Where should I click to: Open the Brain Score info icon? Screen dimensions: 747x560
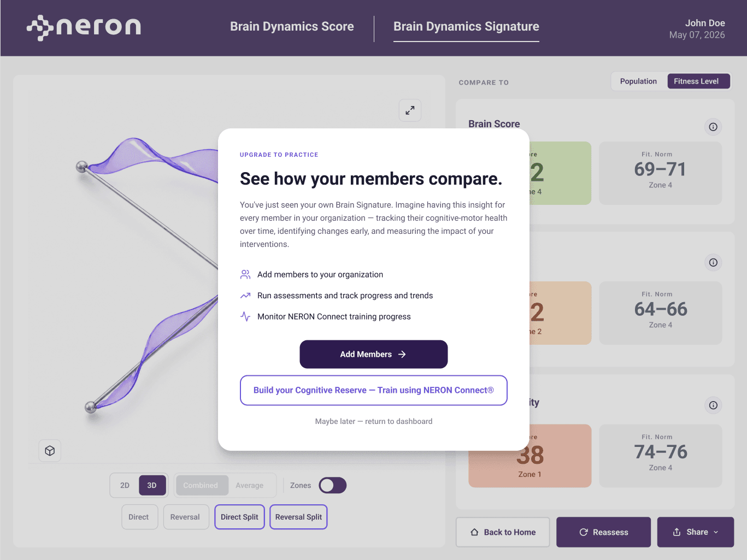pos(713,127)
